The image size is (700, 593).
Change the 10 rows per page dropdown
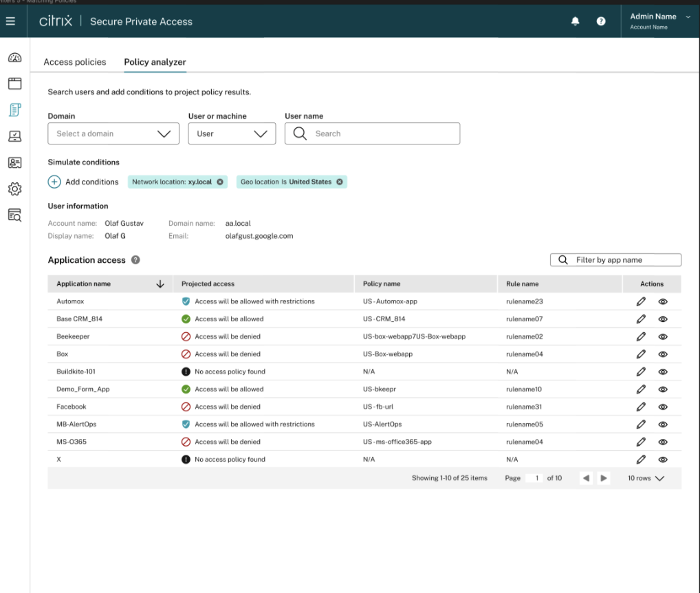(646, 478)
